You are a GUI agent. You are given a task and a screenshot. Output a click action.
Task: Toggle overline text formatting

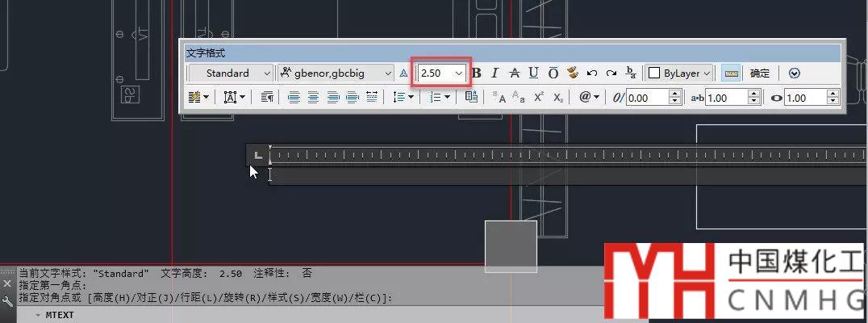[x=553, y=73]
